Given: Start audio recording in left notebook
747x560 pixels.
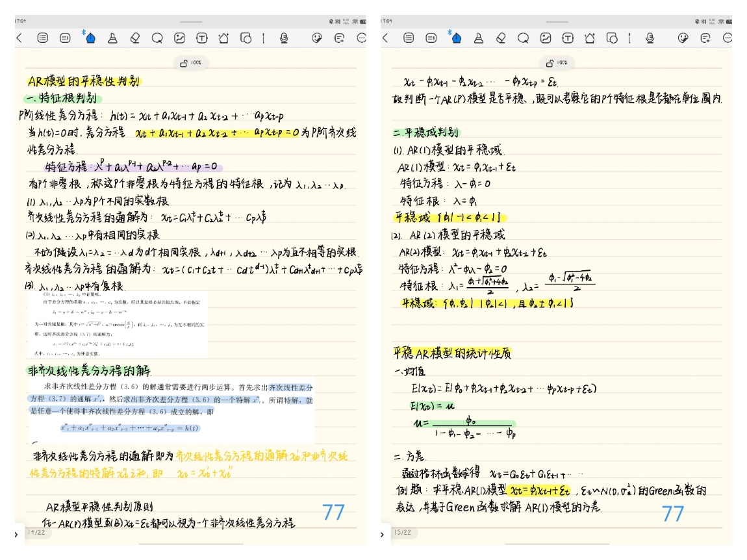Looking at the screenshot, I should (284, 38).
